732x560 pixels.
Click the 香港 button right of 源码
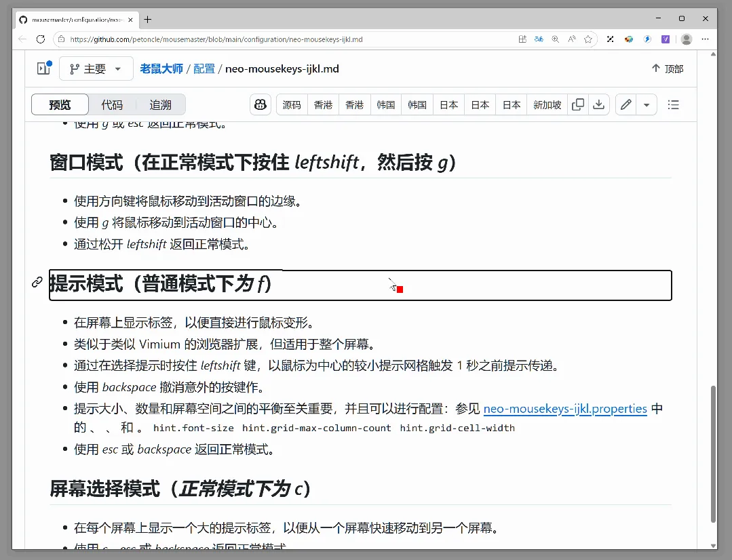323,104
